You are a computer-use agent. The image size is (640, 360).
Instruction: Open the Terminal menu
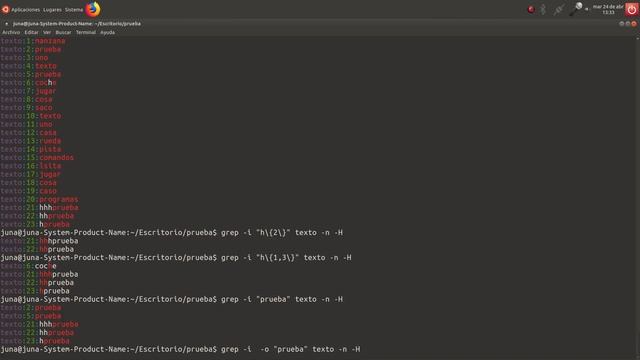(86, 32)
